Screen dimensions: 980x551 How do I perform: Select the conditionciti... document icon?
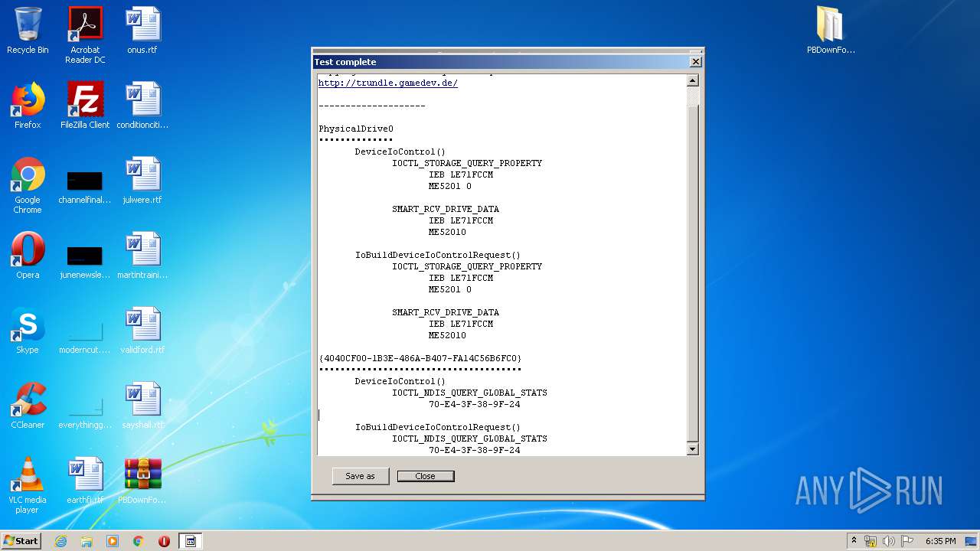tap(142, 106)
